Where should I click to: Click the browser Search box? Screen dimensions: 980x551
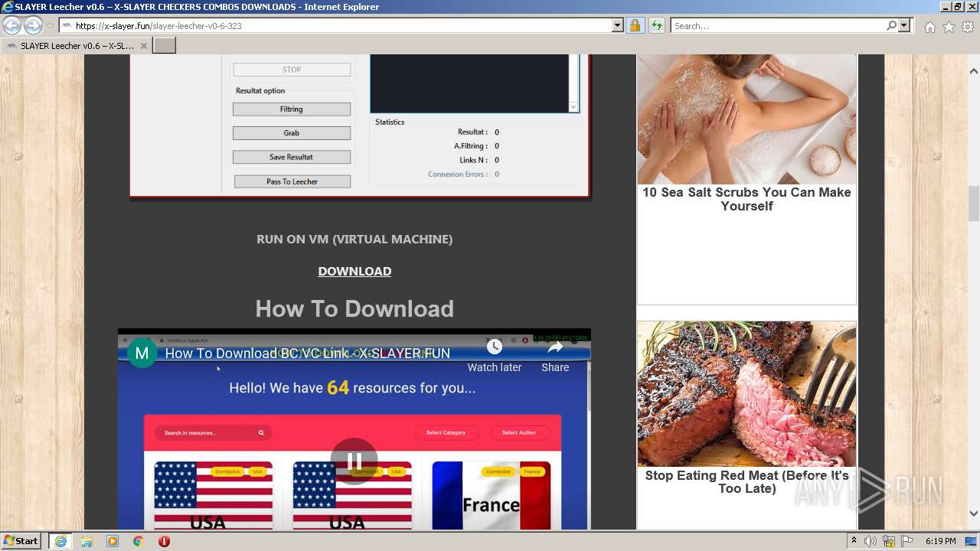click(777, 26)
